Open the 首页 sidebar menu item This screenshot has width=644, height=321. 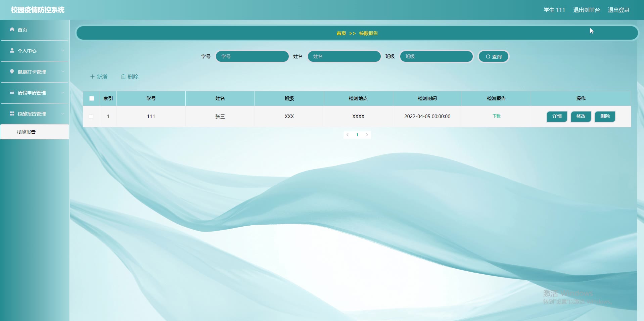35,30
